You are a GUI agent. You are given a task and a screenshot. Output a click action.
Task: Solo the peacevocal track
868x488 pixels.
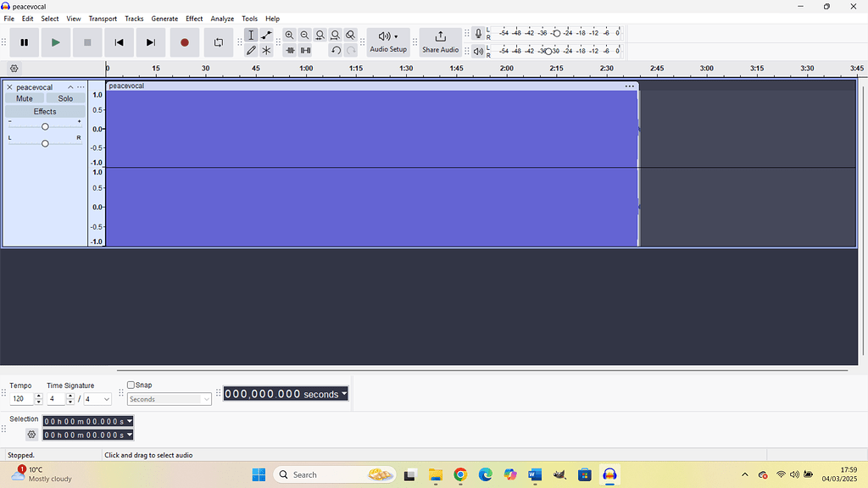(x=65, y=97)
